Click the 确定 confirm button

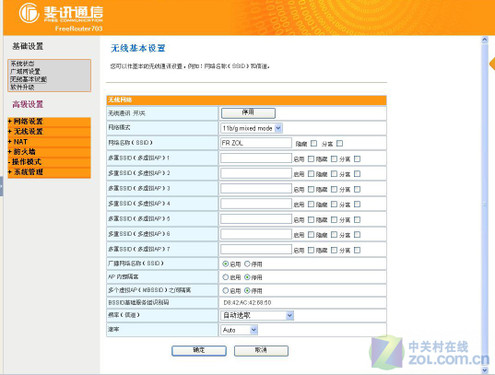coord(199,351)
